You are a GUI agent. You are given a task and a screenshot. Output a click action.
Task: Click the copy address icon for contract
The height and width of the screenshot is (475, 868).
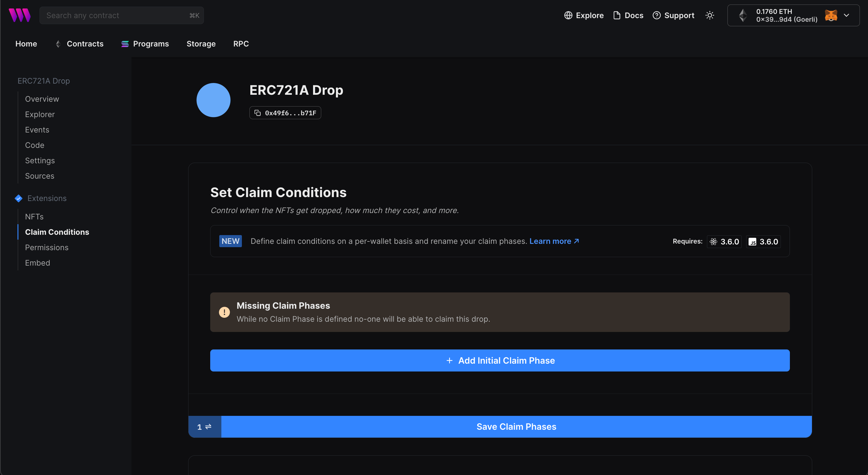point(257,112)
